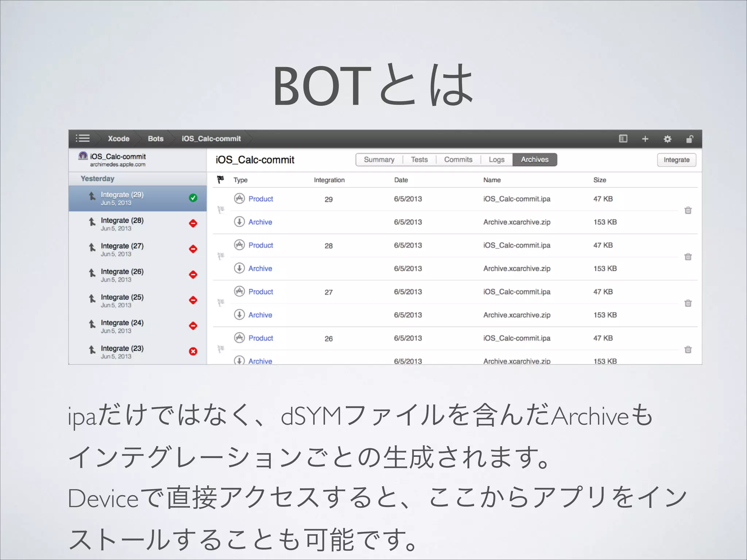Download the Archive link of integration 29

pos(260,222)
